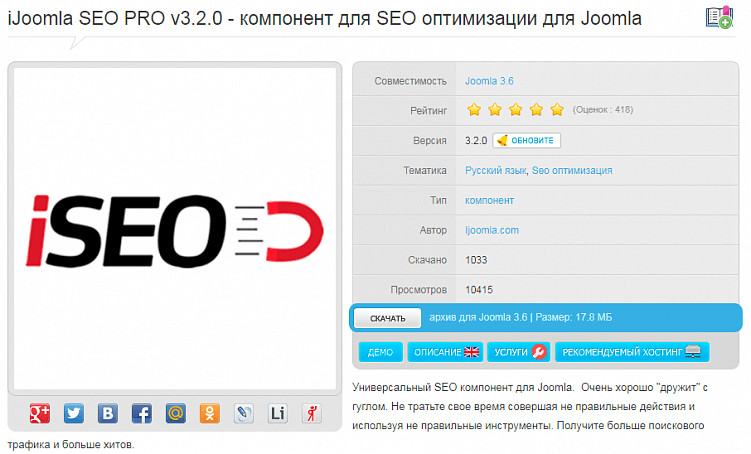
Task: Share on Facebook icon
Action: pyautogui.click(x=142, y=413)
